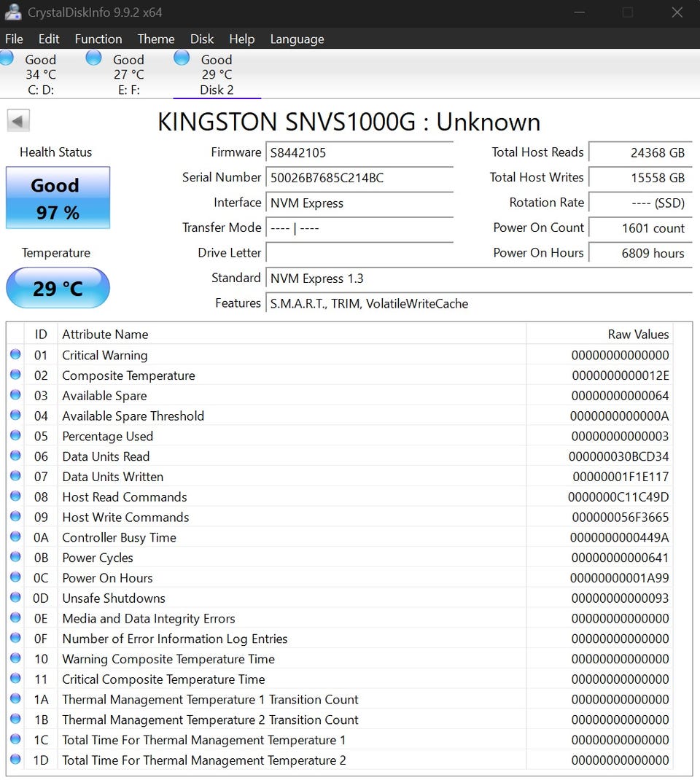Click status orb for Warning Composite Temperature Time

click(15, 658)
